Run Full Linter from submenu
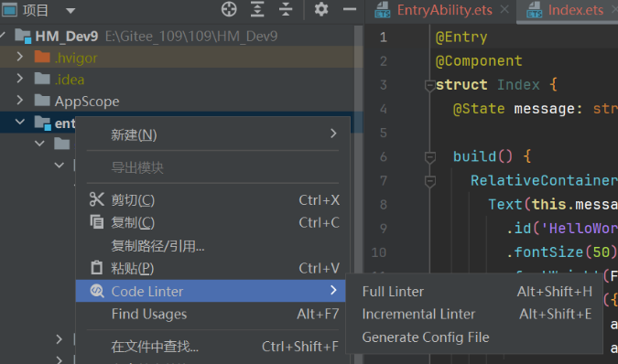The height and width of the screenshot is (364, 618). 474,291
